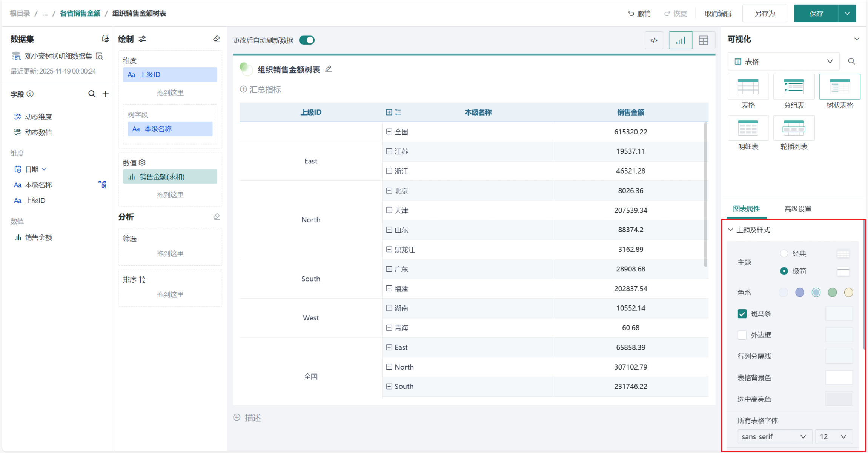
Task: Collapse the 主题及样式 section
Action: point(731,230)
